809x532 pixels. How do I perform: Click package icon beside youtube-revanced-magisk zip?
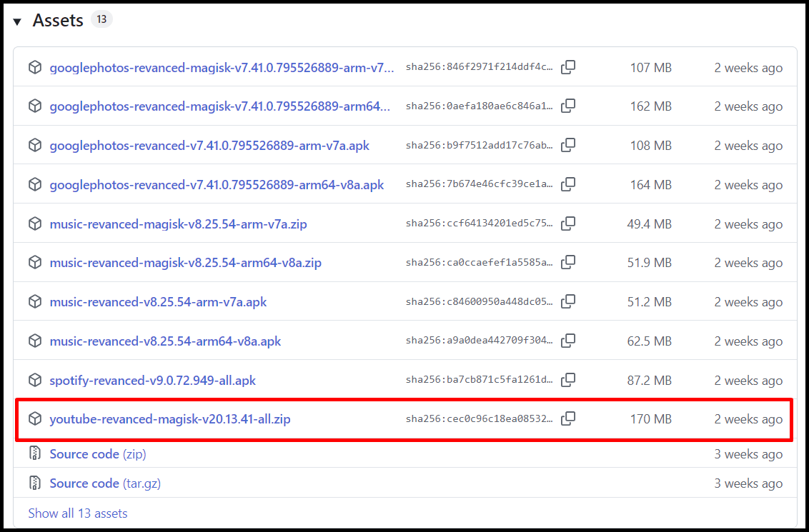coord(34,418)
